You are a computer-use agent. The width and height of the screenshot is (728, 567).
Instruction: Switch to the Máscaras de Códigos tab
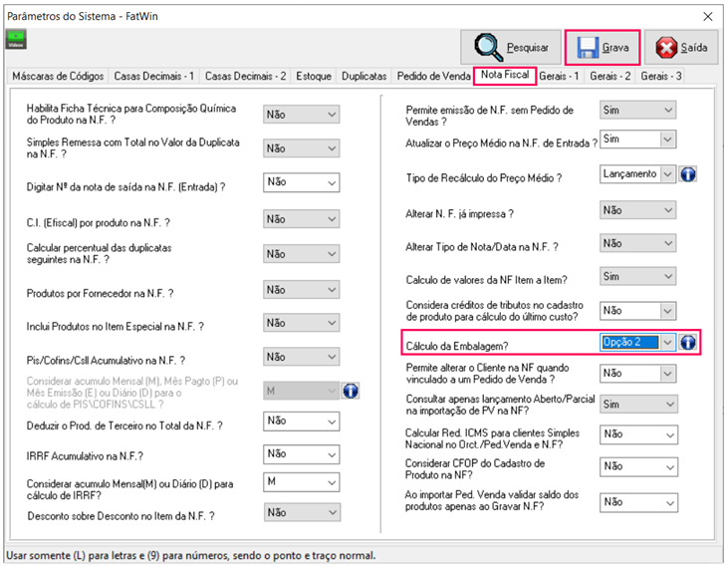57,76
